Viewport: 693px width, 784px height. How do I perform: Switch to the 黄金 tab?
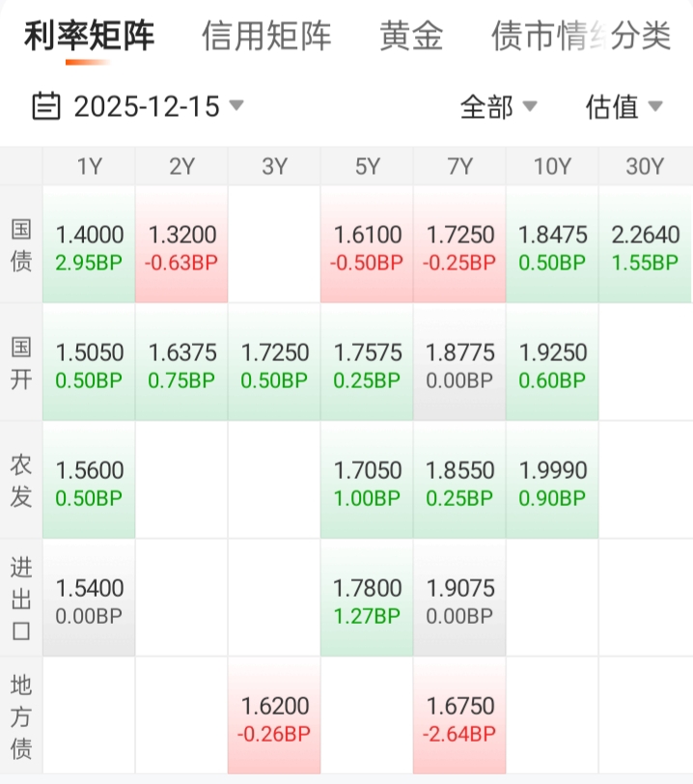(x=411, y=36)
